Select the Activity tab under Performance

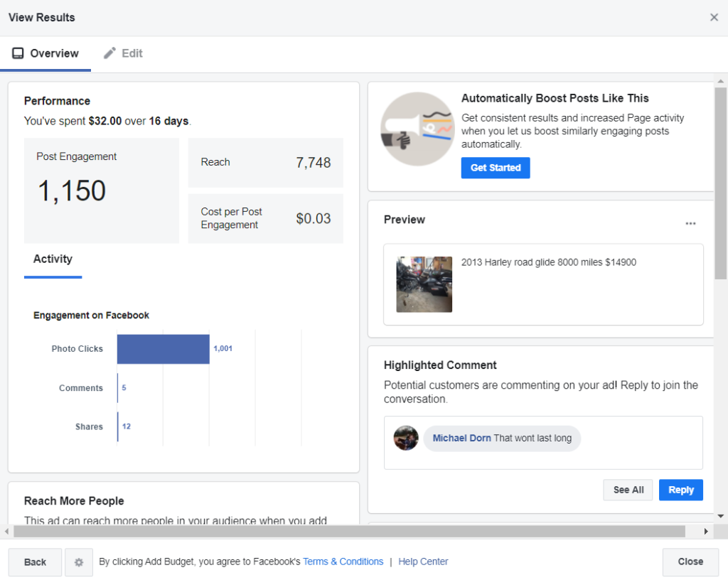[x=53, y=259]
